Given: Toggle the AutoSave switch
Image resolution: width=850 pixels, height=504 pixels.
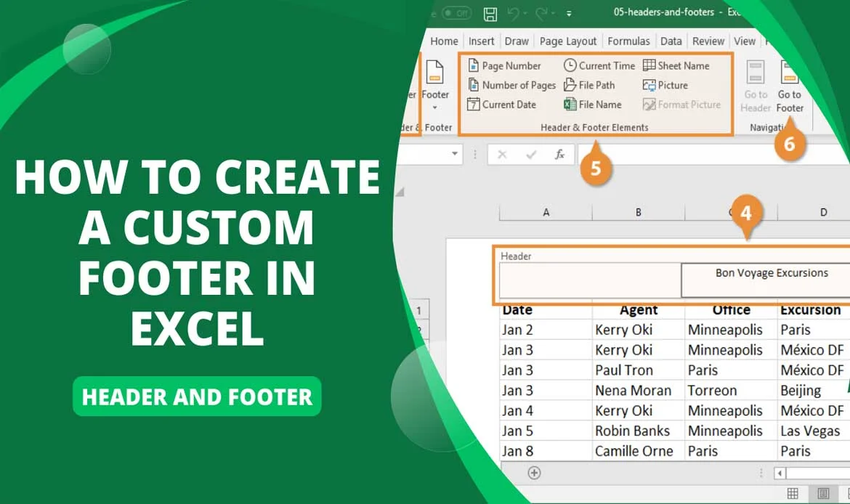Looking at the screenshot, I should (x=456, y=13).
